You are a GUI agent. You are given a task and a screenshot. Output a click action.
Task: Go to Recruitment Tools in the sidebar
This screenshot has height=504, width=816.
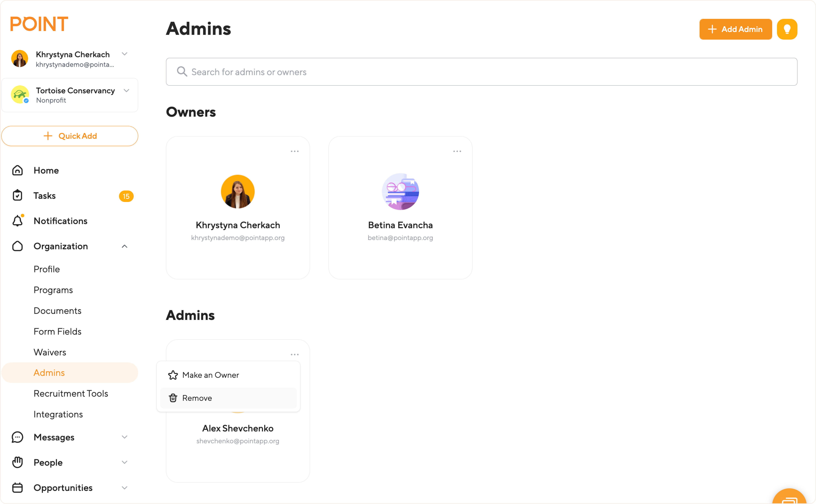pos(71,393)
